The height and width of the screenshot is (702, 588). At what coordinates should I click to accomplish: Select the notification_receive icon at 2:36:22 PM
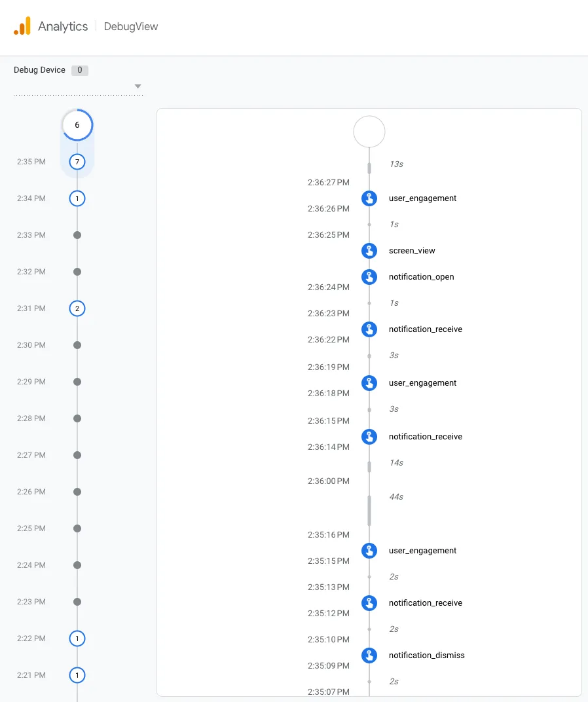click(x=369, y=329)
